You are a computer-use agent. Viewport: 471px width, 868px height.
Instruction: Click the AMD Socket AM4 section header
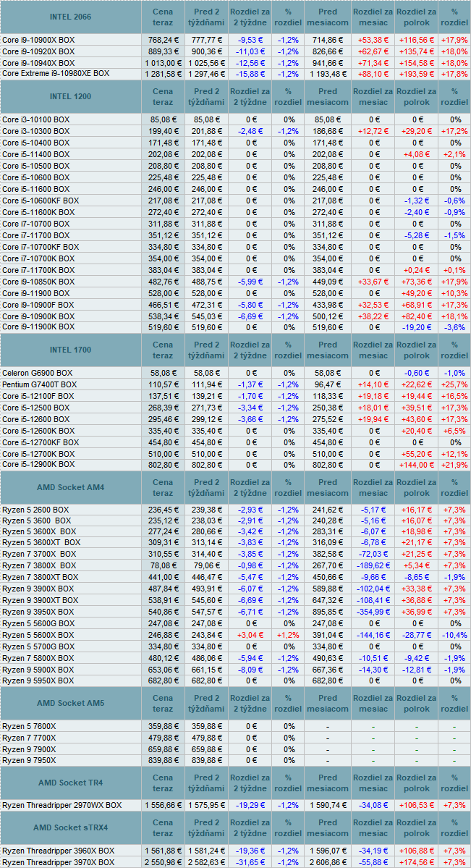pos(70,487)
